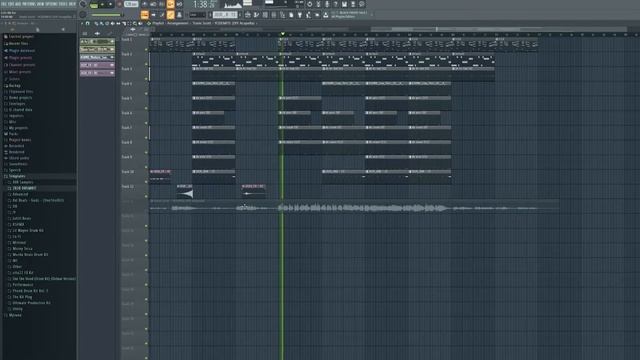This screenshot has width=640, height=360.
Task: Select the second yellow-green pattern in picker
Action: coord(97,49)
